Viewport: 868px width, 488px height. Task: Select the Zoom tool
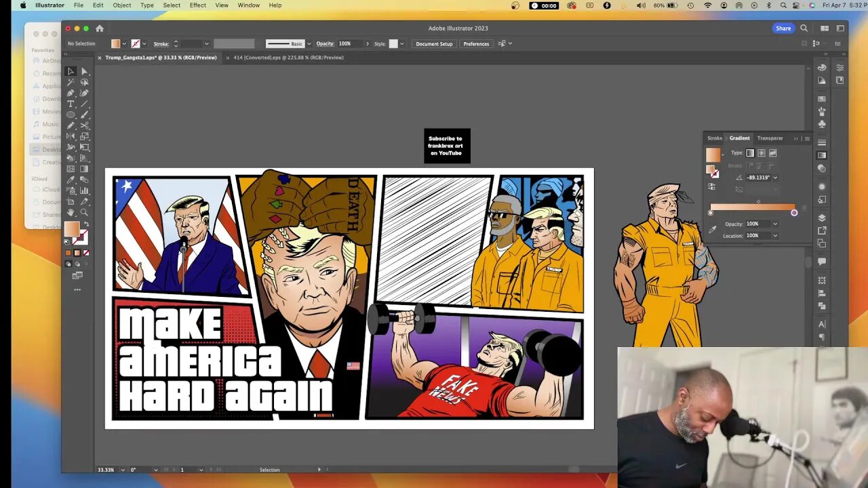pos(84,212)
